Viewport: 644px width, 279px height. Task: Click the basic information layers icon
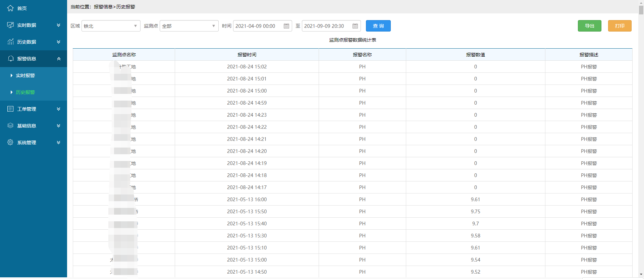pyautogui.click(x=10, y=126)
